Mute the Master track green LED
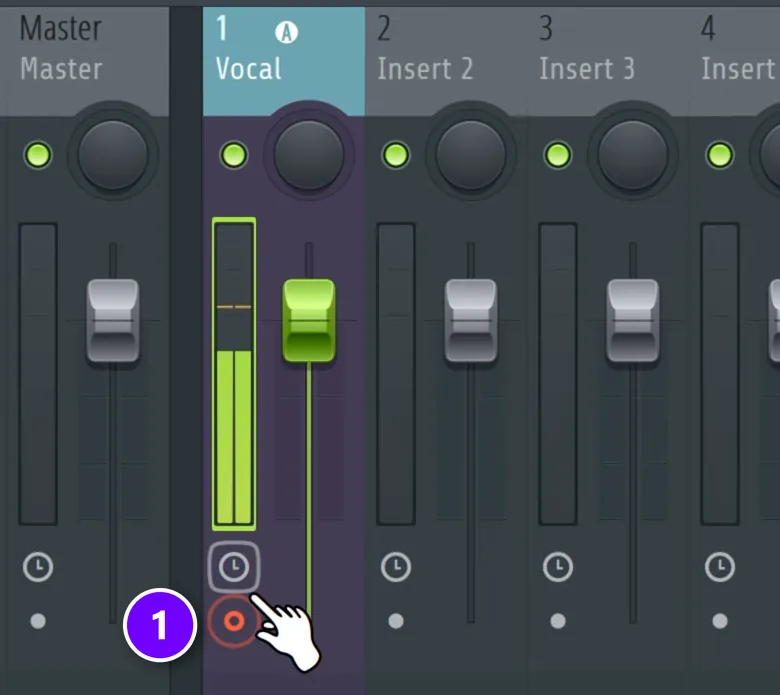This screenshot has width=780, height=695. [38, 155]
